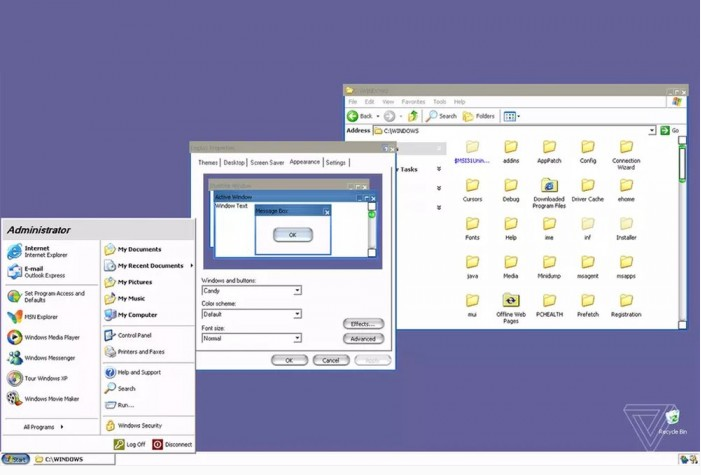Click the Effects... button
This screenshot has height=475, width=701.
point(362,324)
